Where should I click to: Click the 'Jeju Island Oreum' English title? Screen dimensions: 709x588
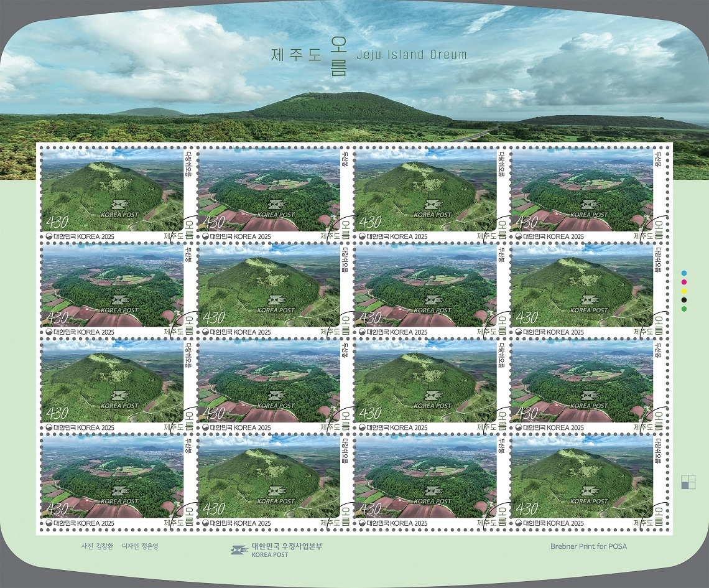tap(412, 55)
